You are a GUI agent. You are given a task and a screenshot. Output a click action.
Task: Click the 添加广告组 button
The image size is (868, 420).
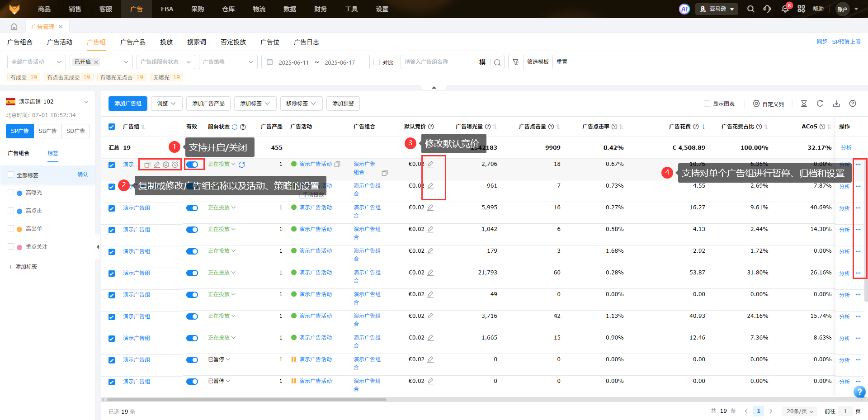click(128, 104)
